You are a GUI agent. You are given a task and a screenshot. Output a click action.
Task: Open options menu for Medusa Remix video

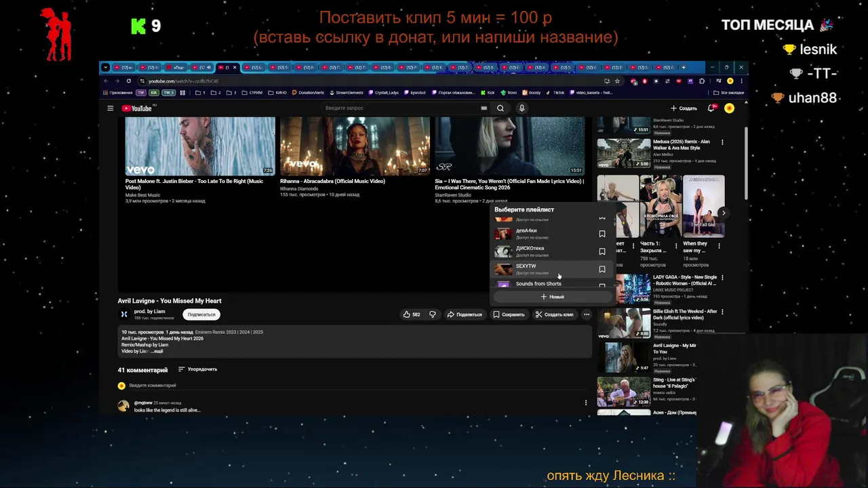(722, 142)
